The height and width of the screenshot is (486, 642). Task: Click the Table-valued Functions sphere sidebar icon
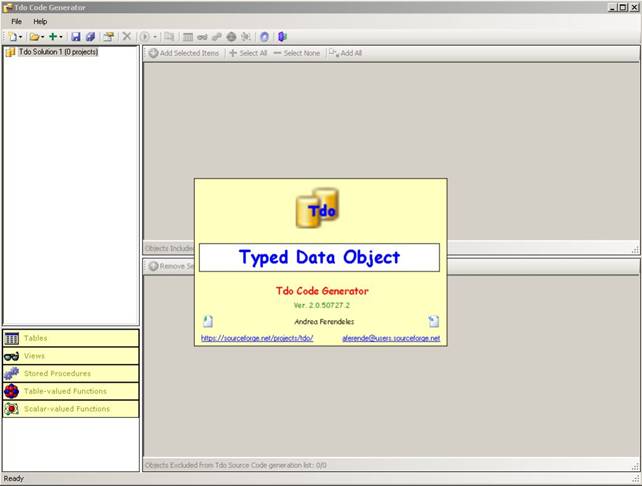pyautogui.click(x=11, y=391)
